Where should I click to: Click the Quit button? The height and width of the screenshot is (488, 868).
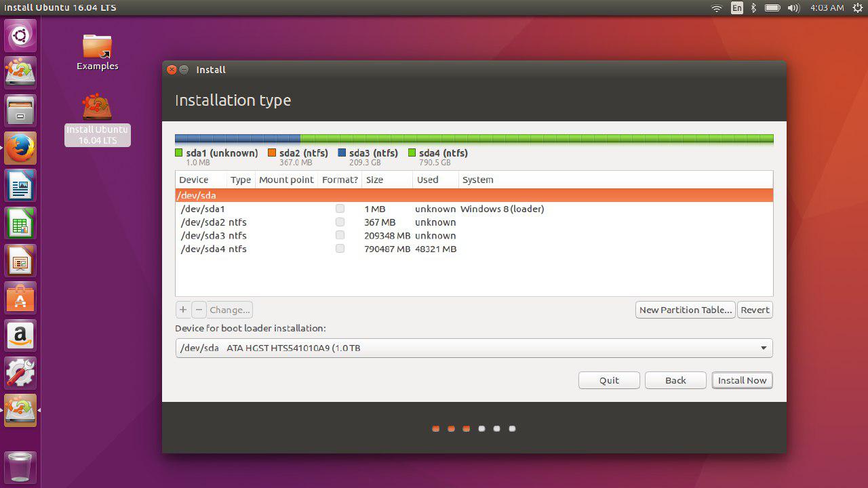coord(609,380)
